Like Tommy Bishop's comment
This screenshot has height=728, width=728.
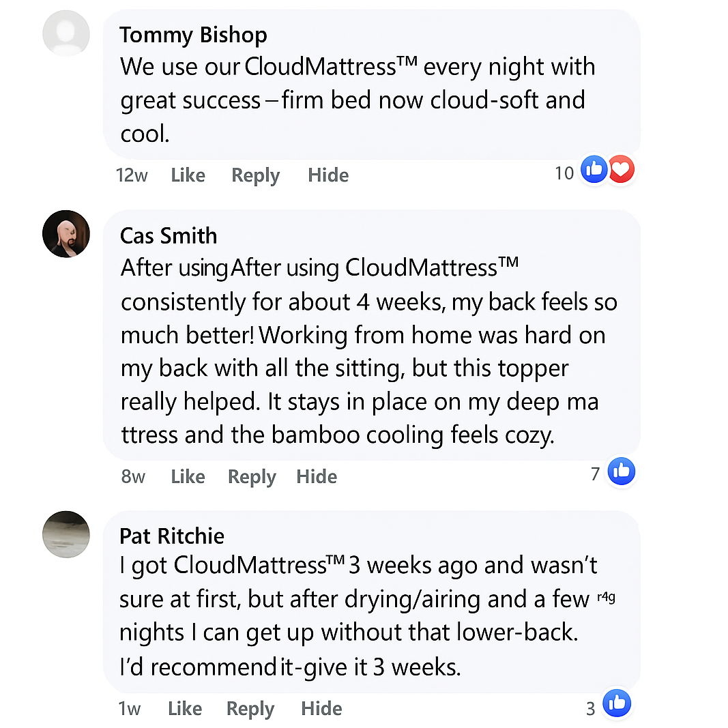188,175
